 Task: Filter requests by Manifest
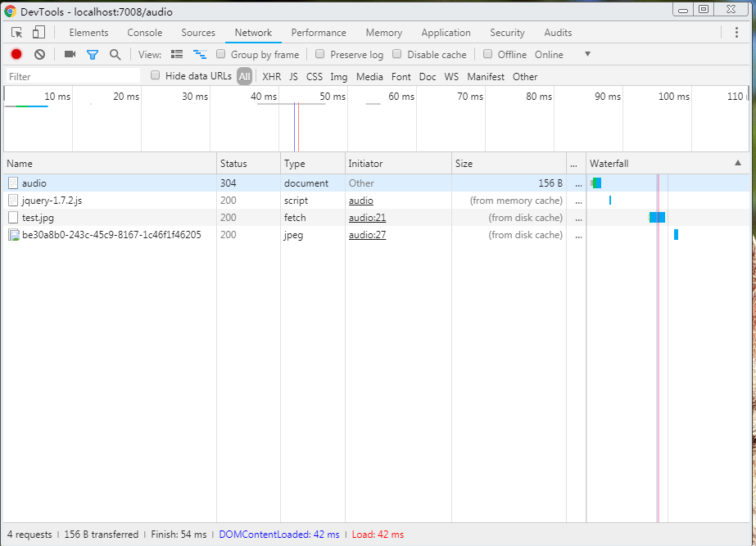coord(486,77)
